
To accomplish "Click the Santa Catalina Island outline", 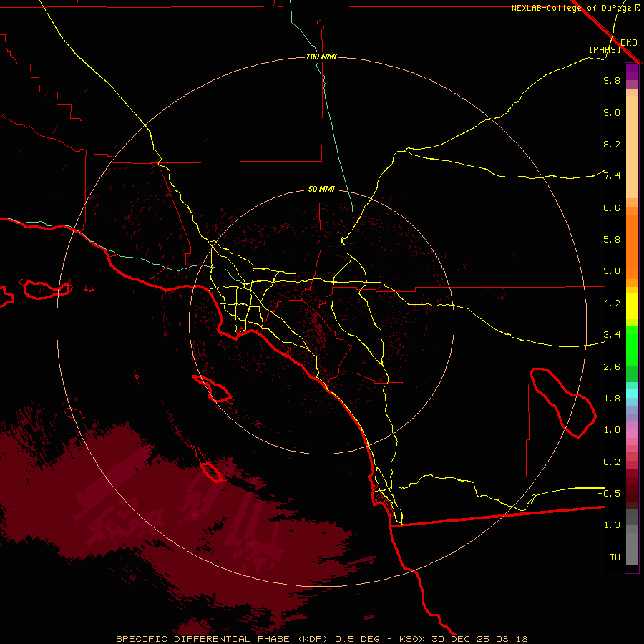I will (213, 388).
